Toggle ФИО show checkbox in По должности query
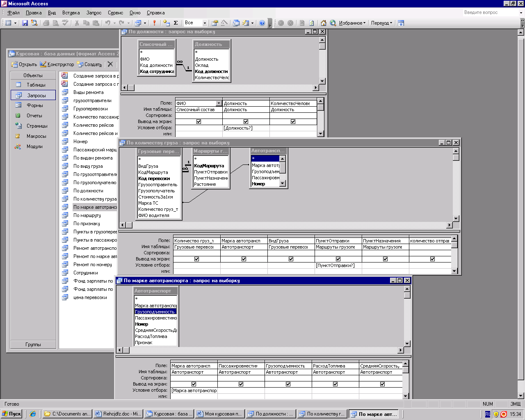 (199, 122)
